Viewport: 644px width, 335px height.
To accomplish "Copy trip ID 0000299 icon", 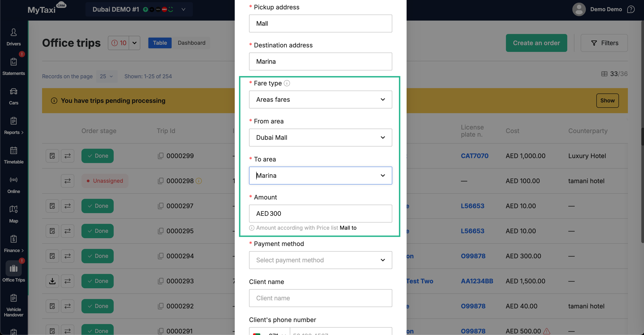I will (160, 156).
